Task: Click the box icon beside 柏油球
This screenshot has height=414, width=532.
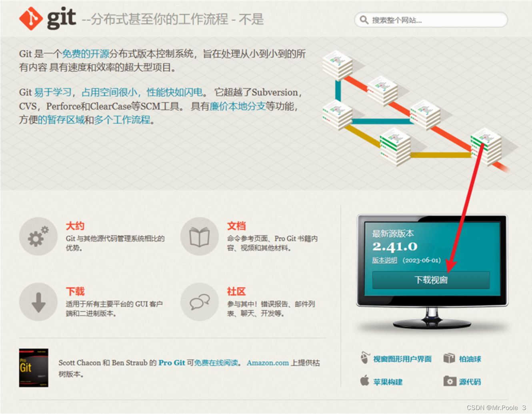Action: click(449, 358)
